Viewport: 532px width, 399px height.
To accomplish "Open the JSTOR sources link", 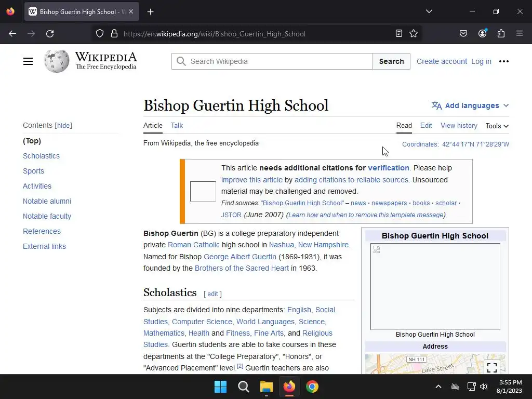I will [x=231, y=215].
